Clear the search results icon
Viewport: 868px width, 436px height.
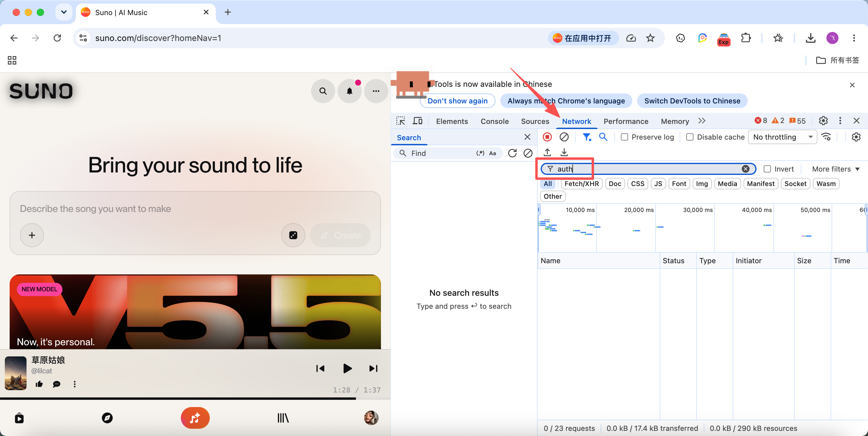(528, 153)
